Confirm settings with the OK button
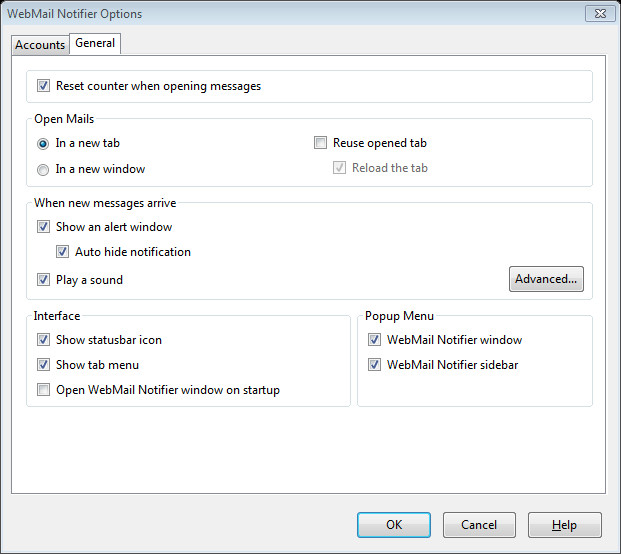This screenshot has height=554, width=621. pyautogui.click(x=394, y=525)
